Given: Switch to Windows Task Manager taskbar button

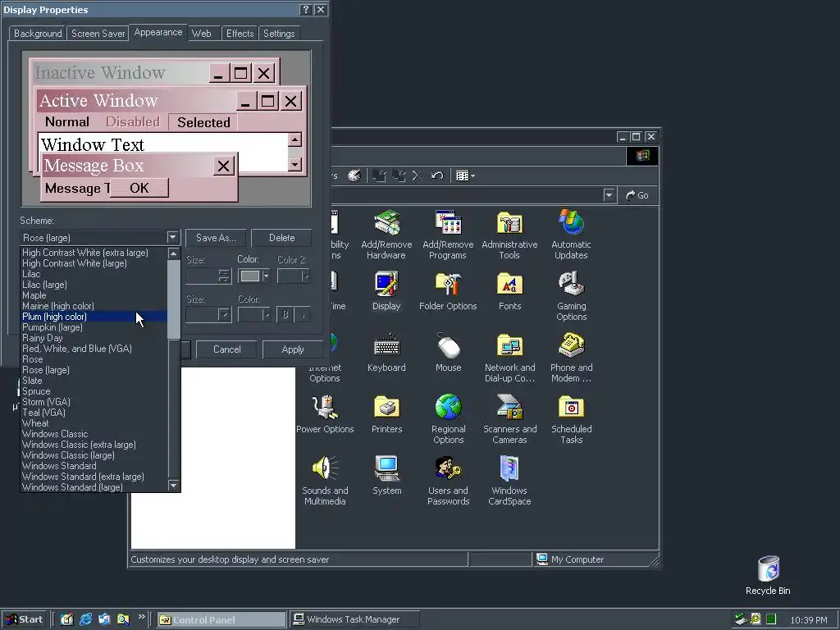Looking at the screenshot, I should tap(355, 619).
